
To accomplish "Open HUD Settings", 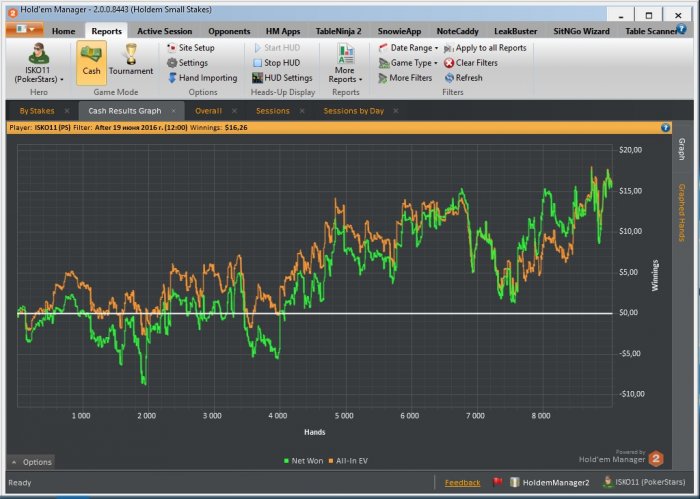I will pyautogui.click(x=281, y=78).
